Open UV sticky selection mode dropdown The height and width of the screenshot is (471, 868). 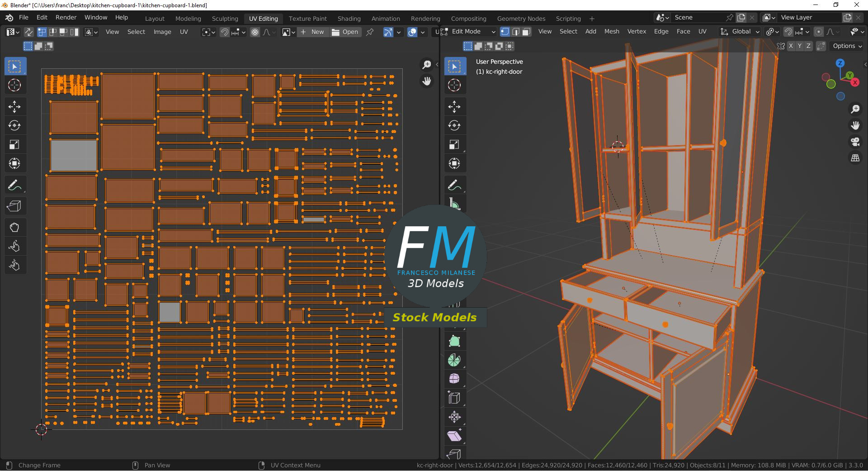[x=91, y=32]
